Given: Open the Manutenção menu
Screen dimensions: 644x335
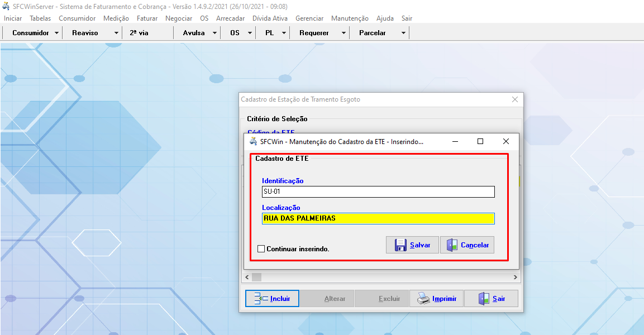Looking at the screenshot, I should pos(350,18).
